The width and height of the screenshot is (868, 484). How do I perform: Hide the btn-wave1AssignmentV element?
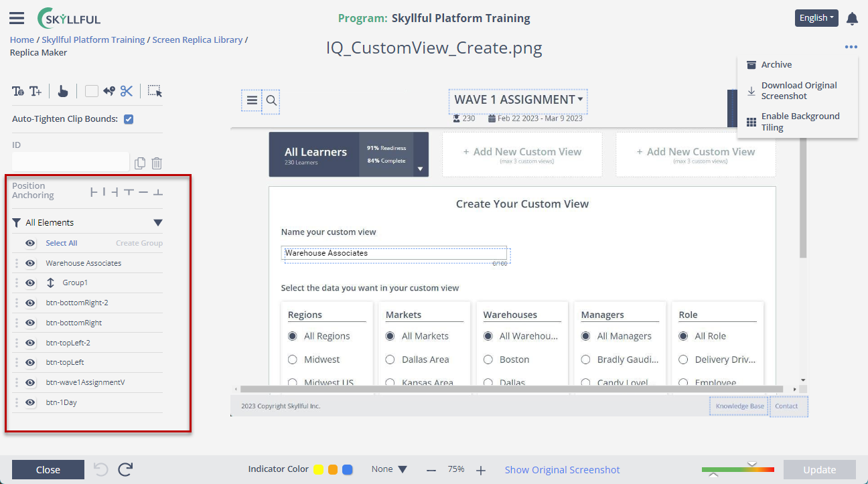pos(30,383)
